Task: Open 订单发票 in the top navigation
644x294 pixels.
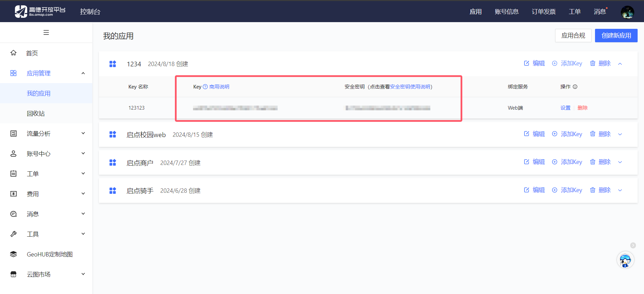Action: tap(543, 12)
